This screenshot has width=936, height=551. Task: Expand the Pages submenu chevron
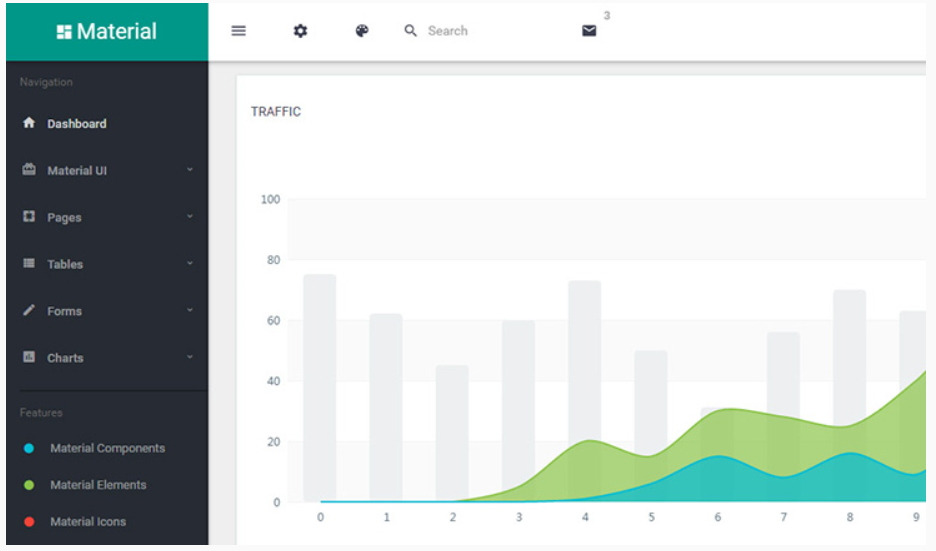(190, 216)
